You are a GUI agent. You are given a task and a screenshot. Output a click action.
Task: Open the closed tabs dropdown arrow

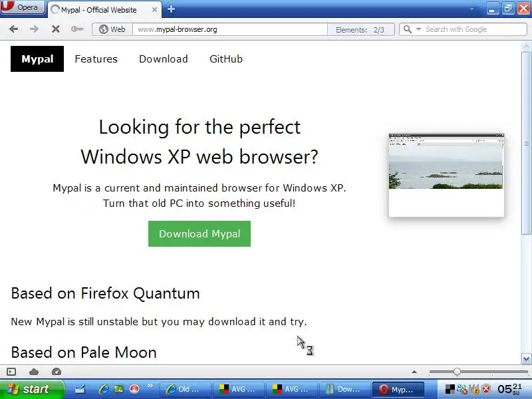click(x=471, y=9)
